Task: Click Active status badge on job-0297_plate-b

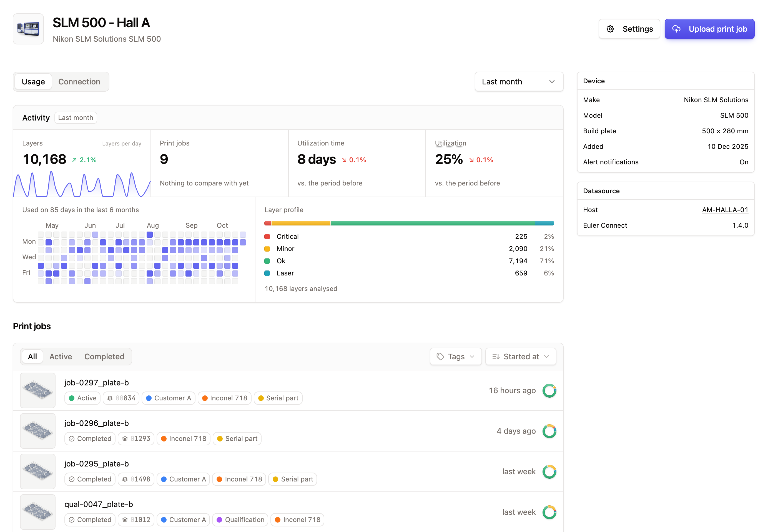Action: (82, 398)
